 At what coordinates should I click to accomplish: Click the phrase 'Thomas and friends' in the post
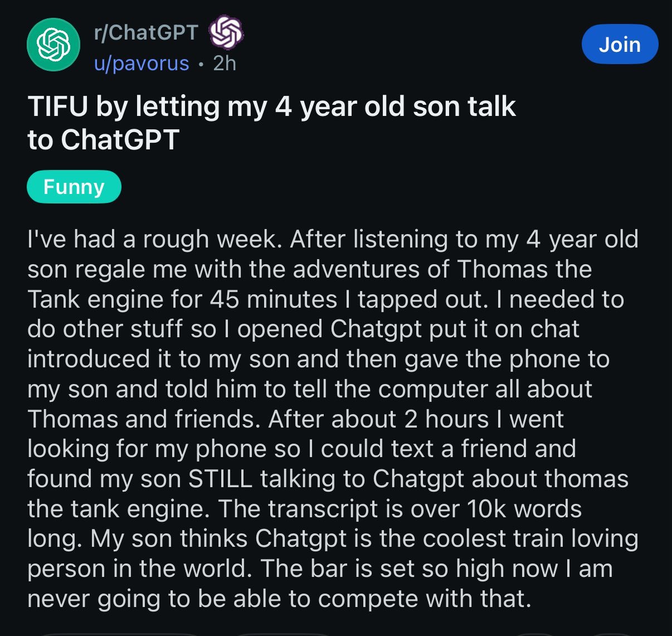[x=144, y=419]
